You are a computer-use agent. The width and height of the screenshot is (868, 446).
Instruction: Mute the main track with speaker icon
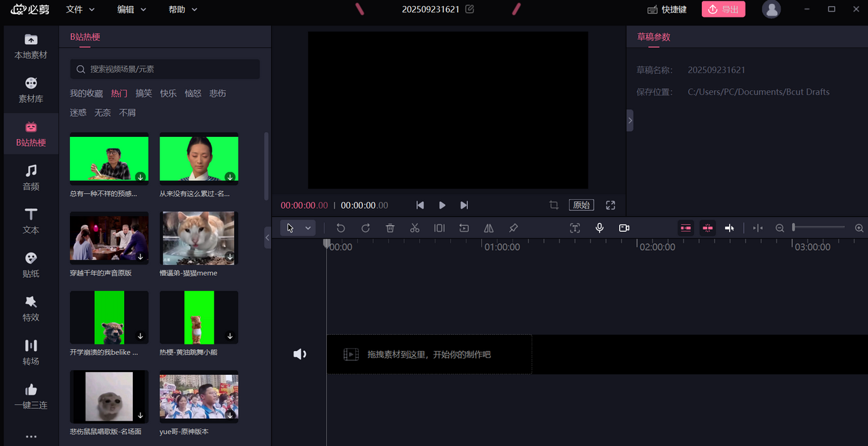[x=300, y=354]
